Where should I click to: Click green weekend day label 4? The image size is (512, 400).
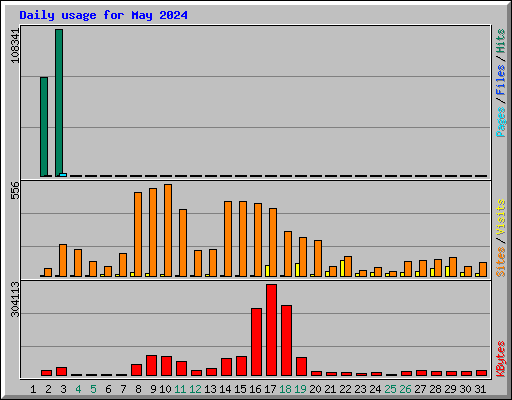click(78, 389)
